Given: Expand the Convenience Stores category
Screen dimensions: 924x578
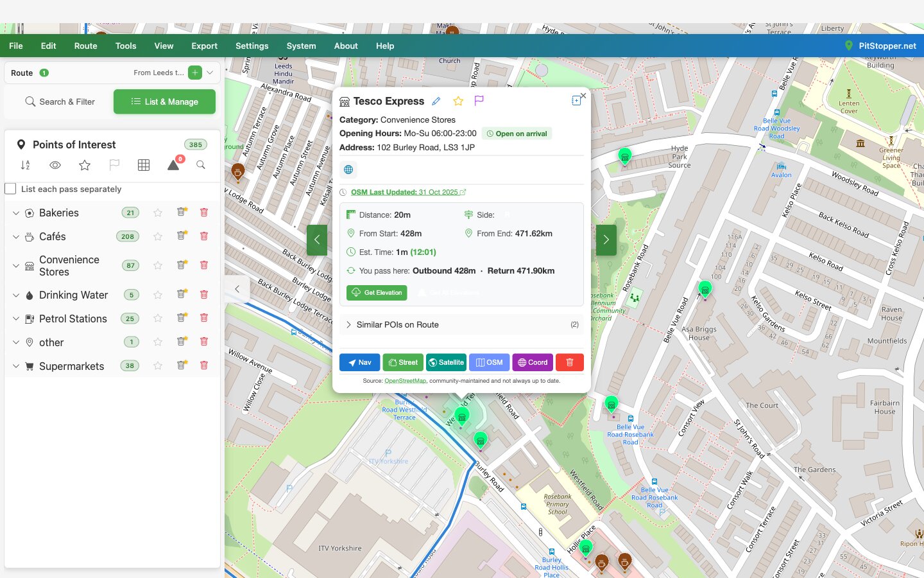Looking at the screenshot, I should coord(16,266).
